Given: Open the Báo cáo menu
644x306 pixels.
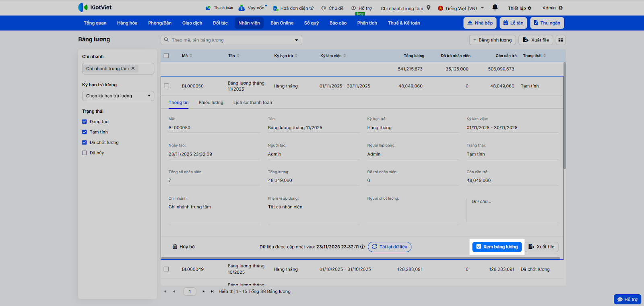Looking at the screenshot, I should [338, 23].
